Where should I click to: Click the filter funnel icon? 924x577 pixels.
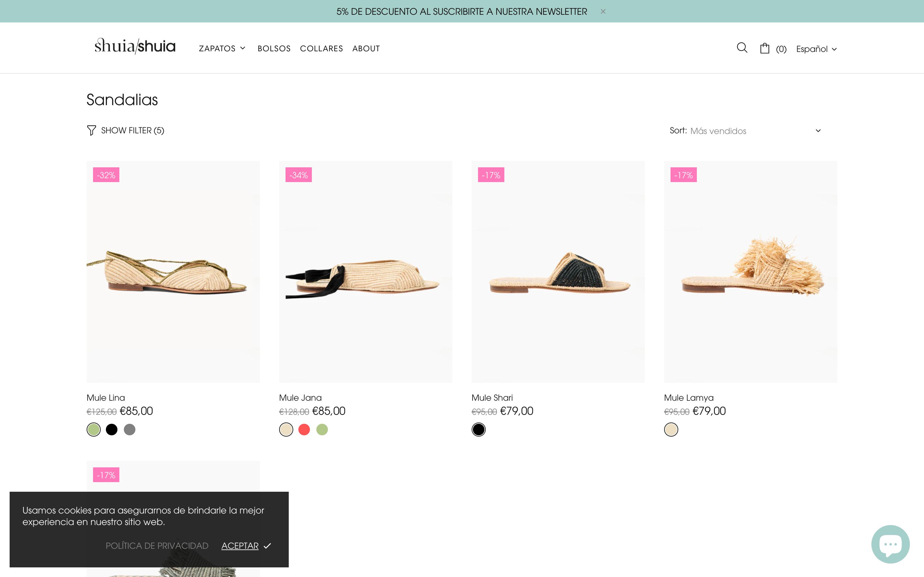pyautogui.click(x=91, y=130)
